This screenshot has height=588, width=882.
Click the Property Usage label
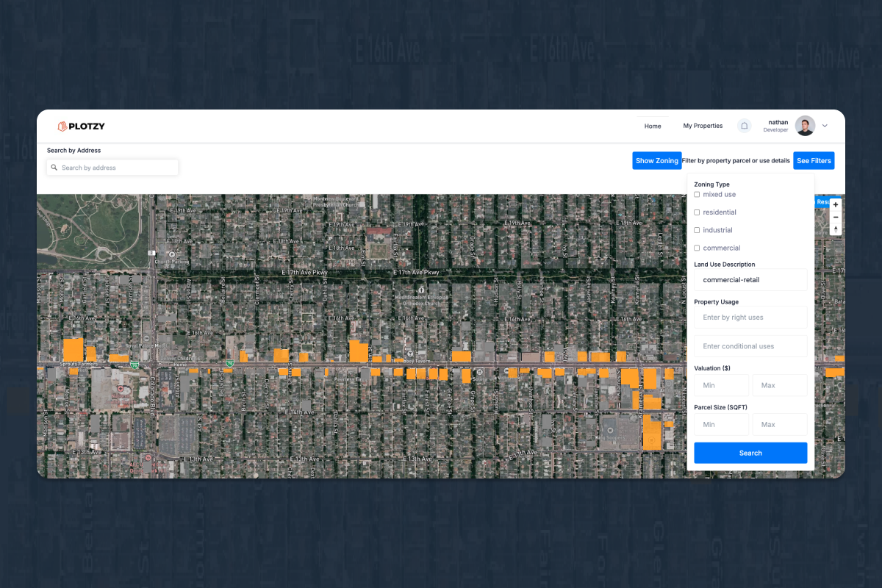tap(716, 302)
